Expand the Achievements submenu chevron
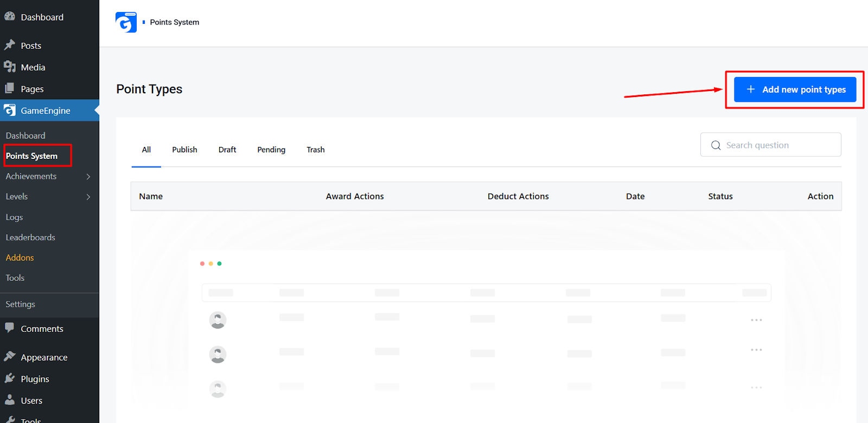Screen dimensions: 868x423 point(88,176)
